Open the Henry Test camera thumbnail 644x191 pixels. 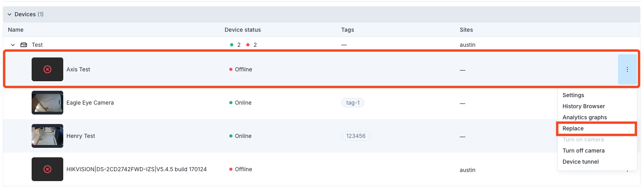(x=47, y=136)
